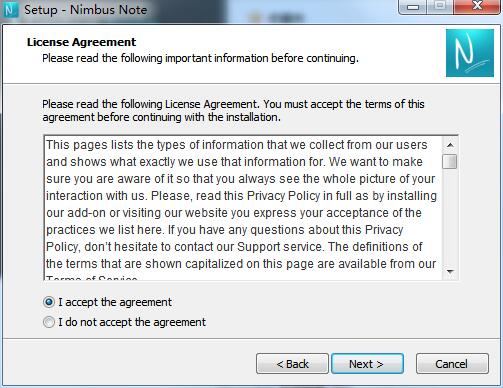The width and height of the screenshot is (503, 388).
Task: Click the 'I do not accept the agreement' label
Action: [x=132, y=322]
